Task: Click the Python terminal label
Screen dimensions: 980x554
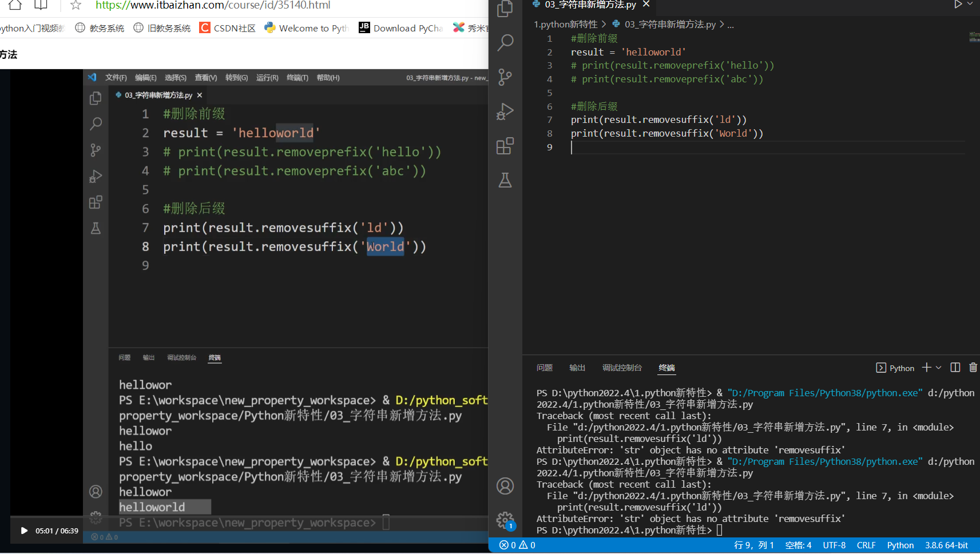Action: click(895, 368)
